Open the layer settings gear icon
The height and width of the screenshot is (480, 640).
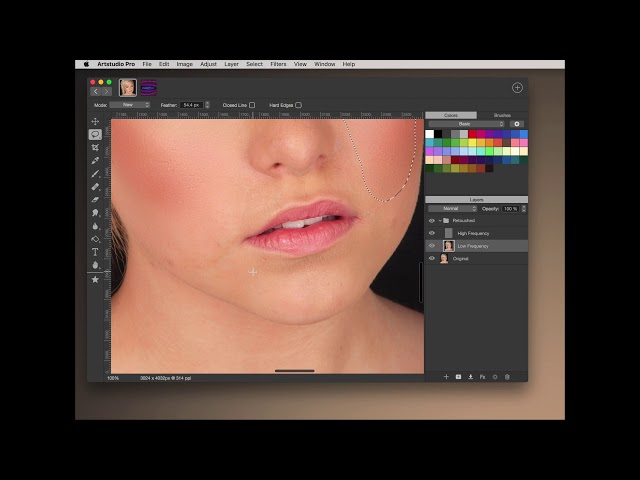pos(495,377)
